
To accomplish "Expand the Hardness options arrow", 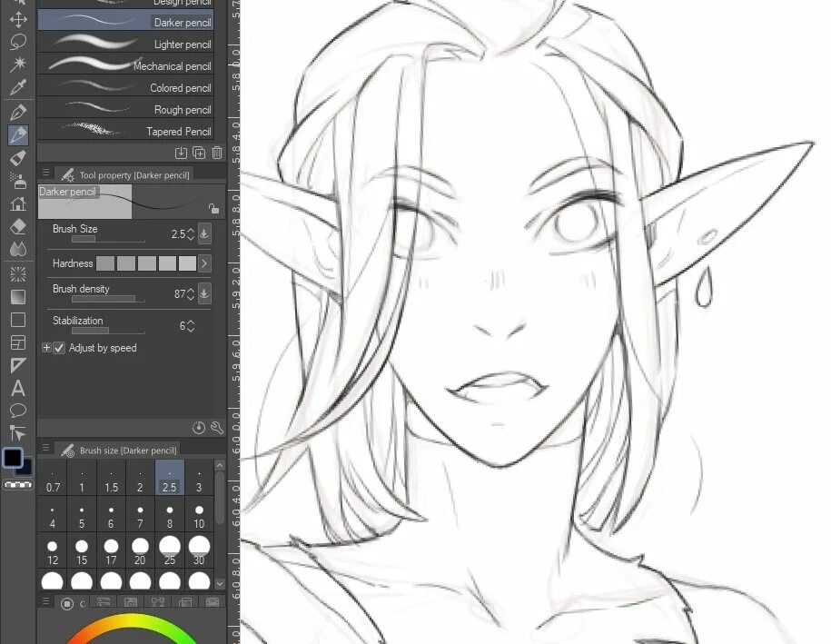I will pos(204,263).
